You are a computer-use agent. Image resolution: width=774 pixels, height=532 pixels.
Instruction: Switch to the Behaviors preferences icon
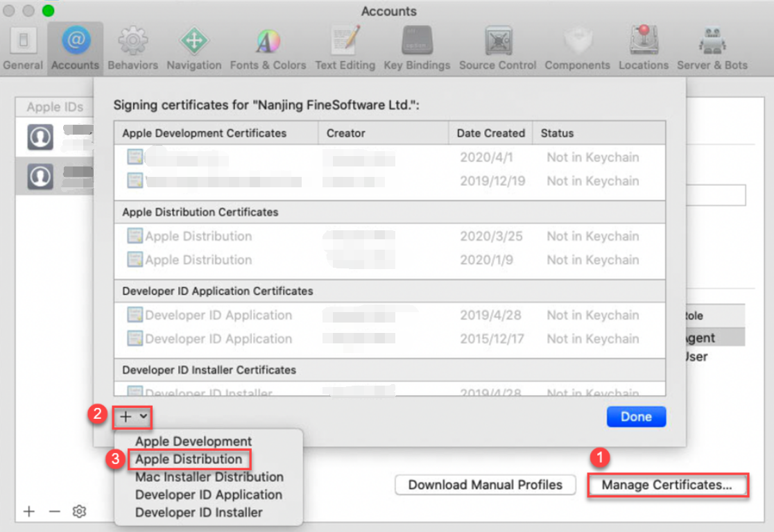tap(132, 45)
